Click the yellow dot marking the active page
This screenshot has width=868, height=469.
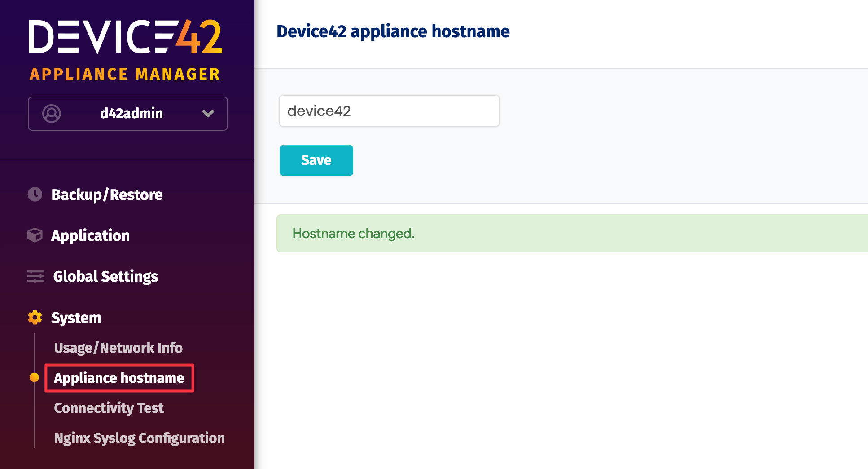pos(35,378)
